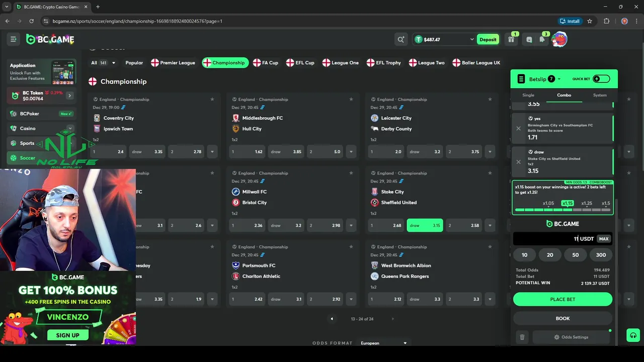644x362 pixels.
Task: Click the trash icon to clear betslip
Action: coord(522,337)
